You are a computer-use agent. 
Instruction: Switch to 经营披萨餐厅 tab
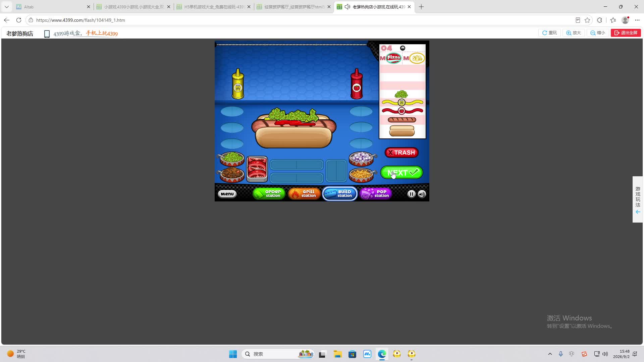tap(294, 7)
